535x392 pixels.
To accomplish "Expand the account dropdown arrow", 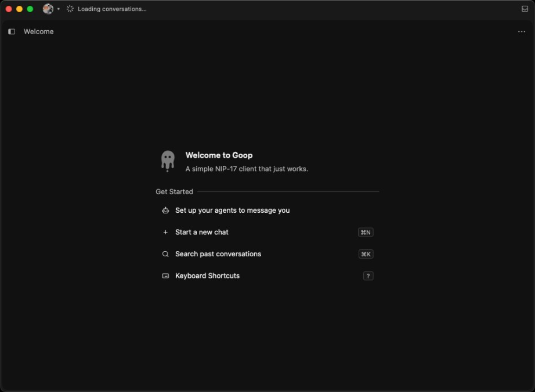I will 59,9.
